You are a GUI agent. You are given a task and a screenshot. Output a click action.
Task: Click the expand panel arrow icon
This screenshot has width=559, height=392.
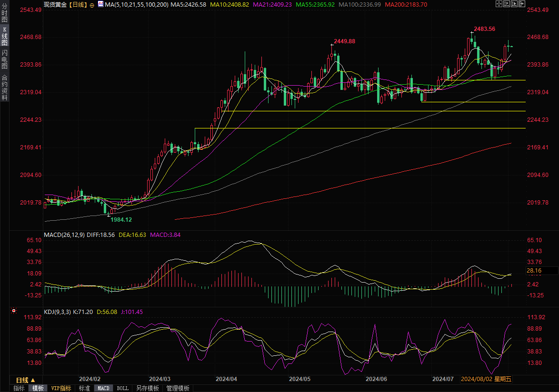pos(522,4)
